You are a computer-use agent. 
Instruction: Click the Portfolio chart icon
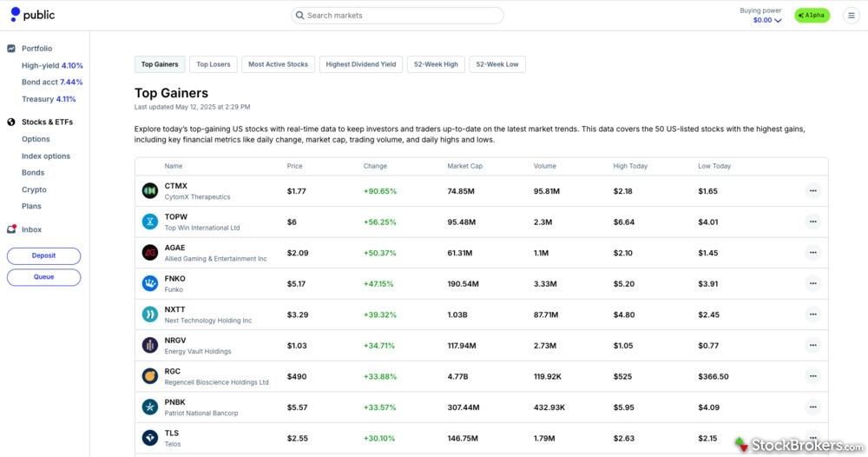click(x=12, y=49)
